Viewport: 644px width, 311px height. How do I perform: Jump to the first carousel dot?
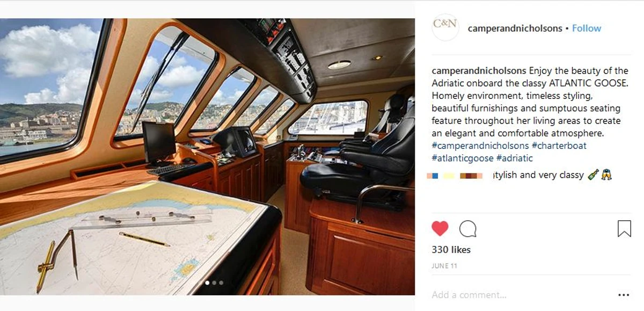click(200, 283)
